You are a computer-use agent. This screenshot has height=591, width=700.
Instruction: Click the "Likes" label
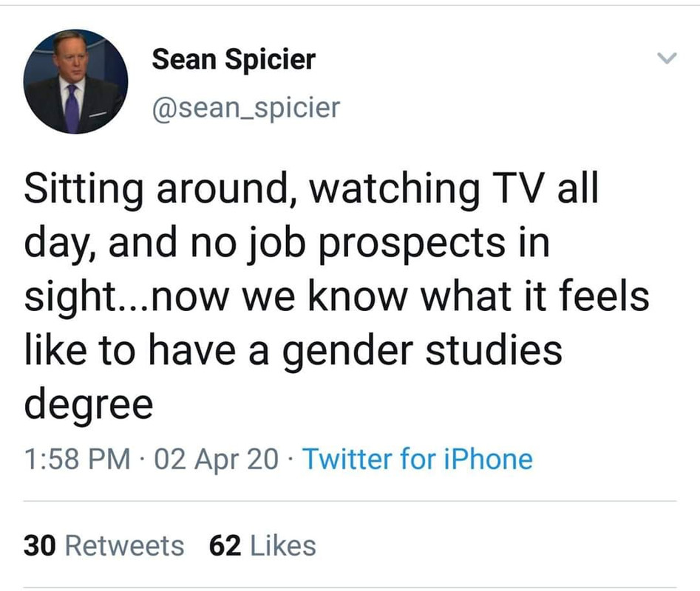pos(284,546)
